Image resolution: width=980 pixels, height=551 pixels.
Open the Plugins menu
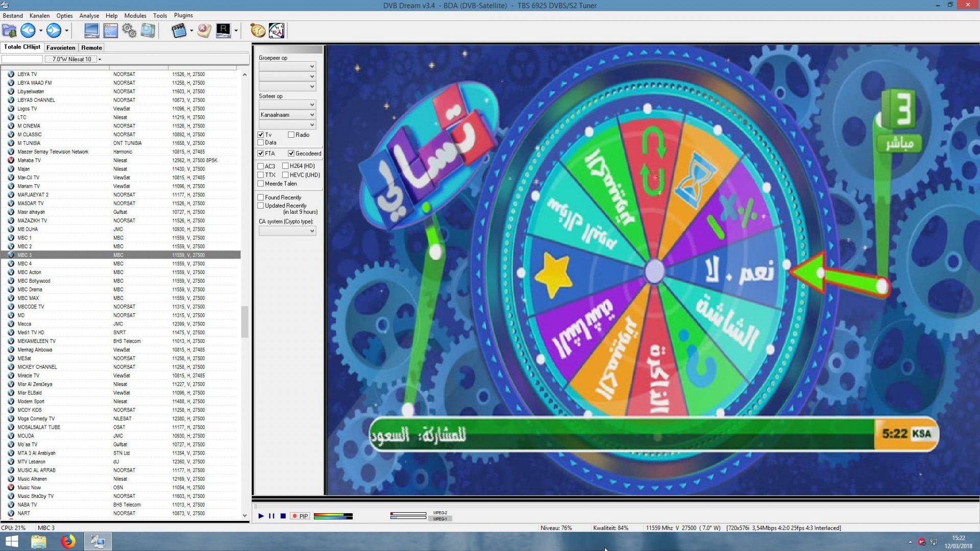tap(183, 15)
